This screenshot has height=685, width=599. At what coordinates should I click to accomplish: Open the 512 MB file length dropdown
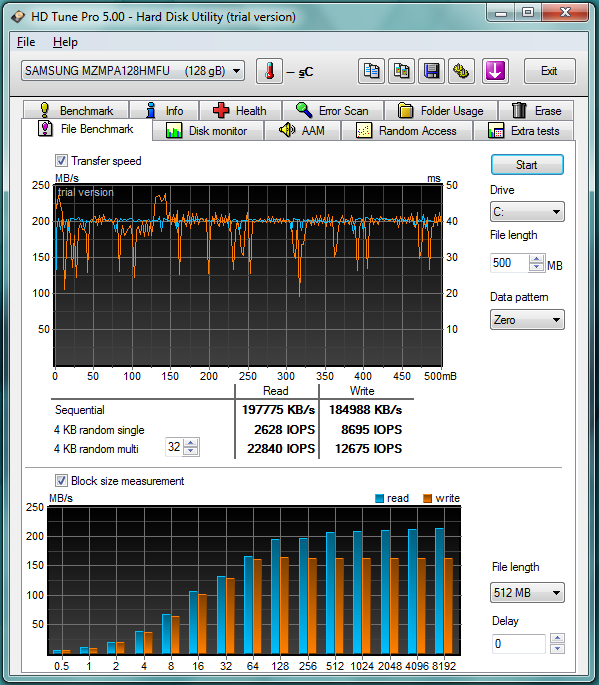(527, 593)
